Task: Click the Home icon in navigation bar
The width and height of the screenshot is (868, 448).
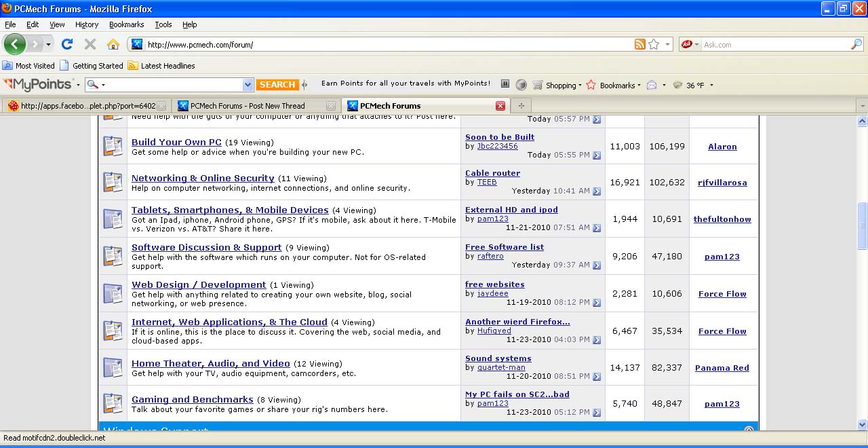Action: pos(113,44)
